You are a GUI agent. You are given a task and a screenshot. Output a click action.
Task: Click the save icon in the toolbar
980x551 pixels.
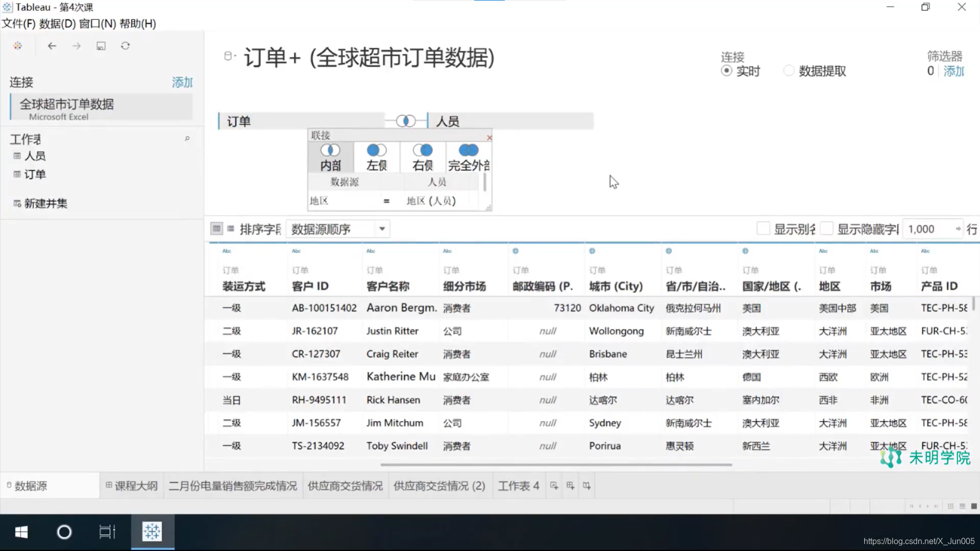point(101,45)
